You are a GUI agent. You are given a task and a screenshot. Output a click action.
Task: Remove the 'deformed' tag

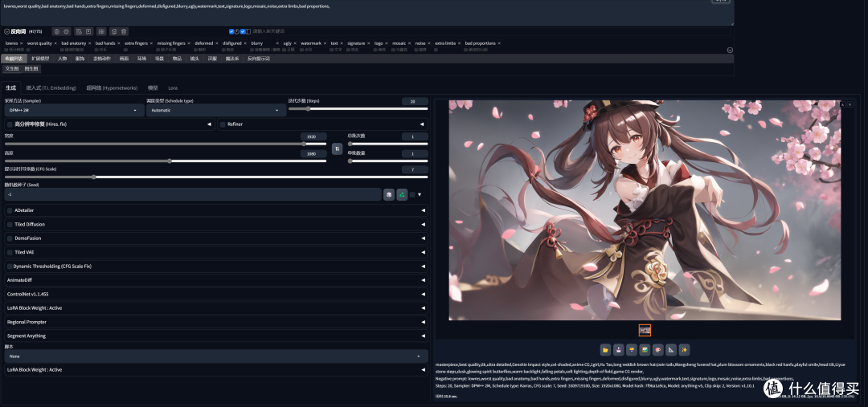point(216,43)
